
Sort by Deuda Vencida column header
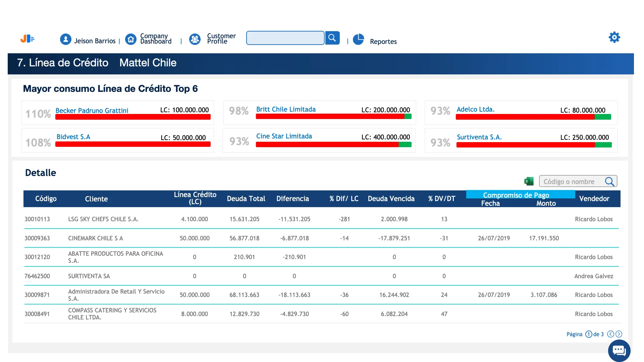coord(391,198)
